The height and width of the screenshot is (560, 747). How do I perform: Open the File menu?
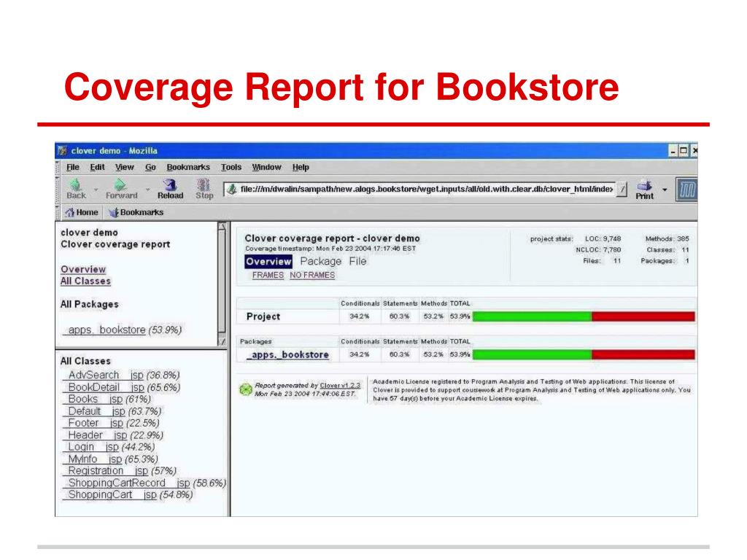(x=72, y=167)
